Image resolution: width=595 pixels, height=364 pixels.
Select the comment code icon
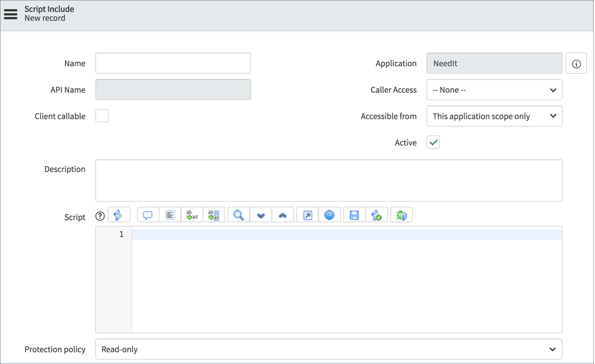(x=147, y=214)
